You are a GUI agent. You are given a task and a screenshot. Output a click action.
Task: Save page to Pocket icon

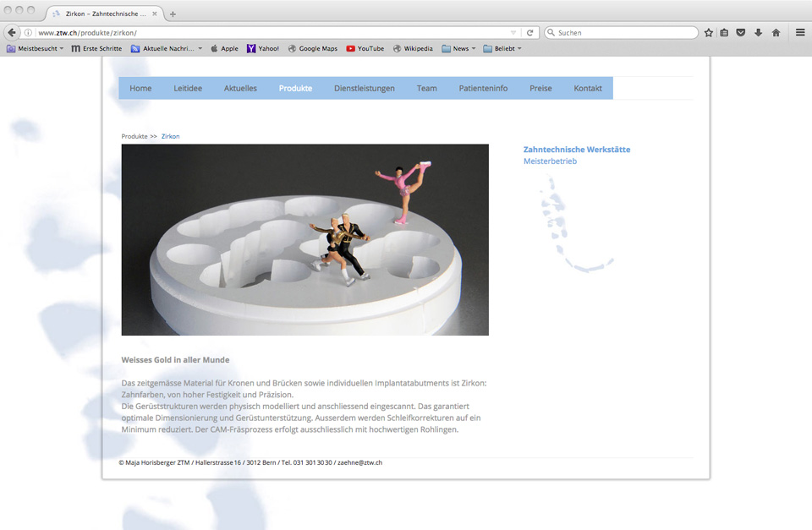741,33
